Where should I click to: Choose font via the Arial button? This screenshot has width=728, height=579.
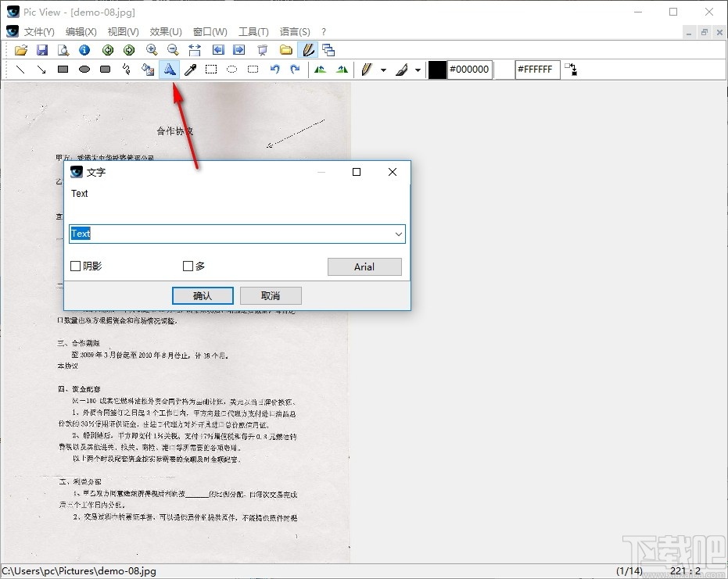coord(364,266)
